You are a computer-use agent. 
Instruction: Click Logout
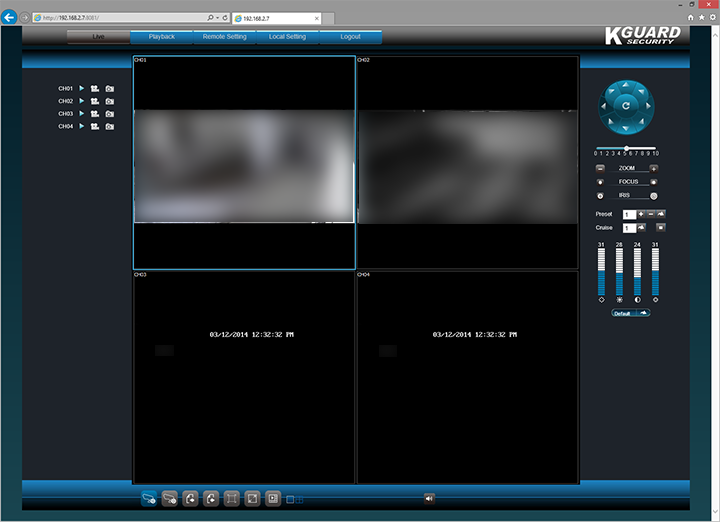350,37
